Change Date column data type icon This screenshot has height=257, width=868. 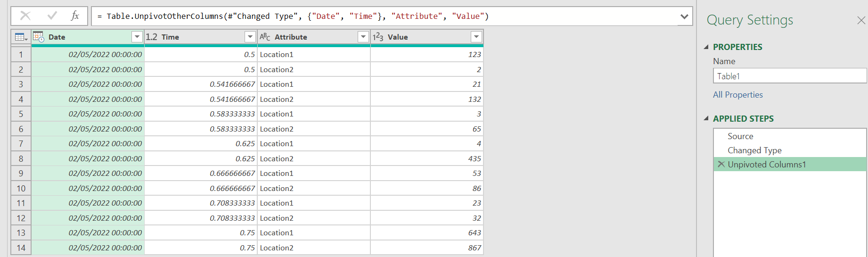coord(39,37)
